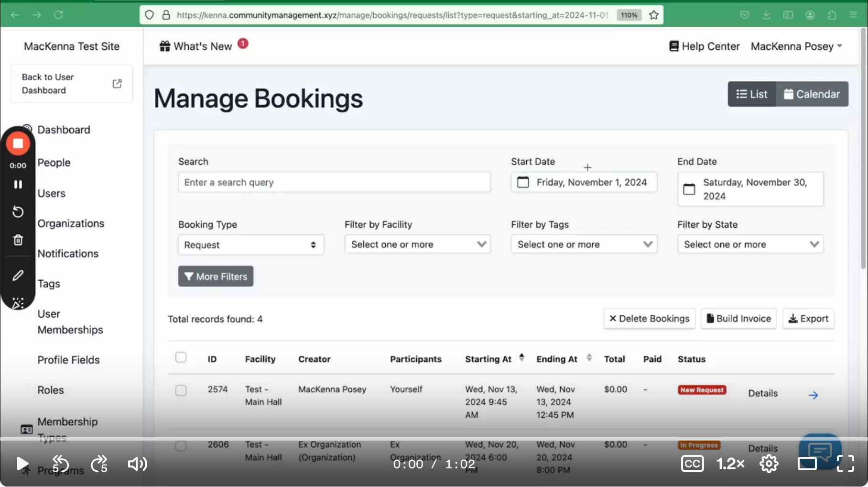Expand Filter by Facility dropdown
Image resolution: width=868 pixels, height=487 pixels.
pyautogui.click(x=417, y=244)
